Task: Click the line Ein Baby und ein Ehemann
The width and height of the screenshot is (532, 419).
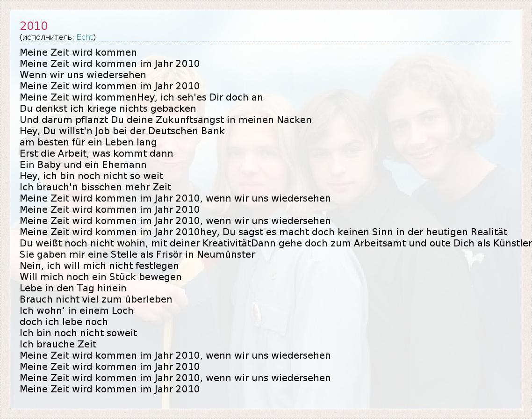Action: point(83,165)
